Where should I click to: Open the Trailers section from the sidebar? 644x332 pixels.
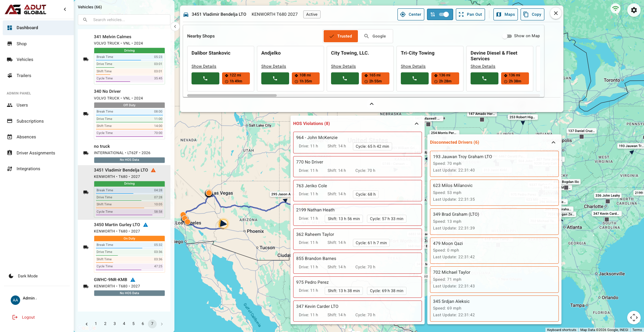coord(24,75)
